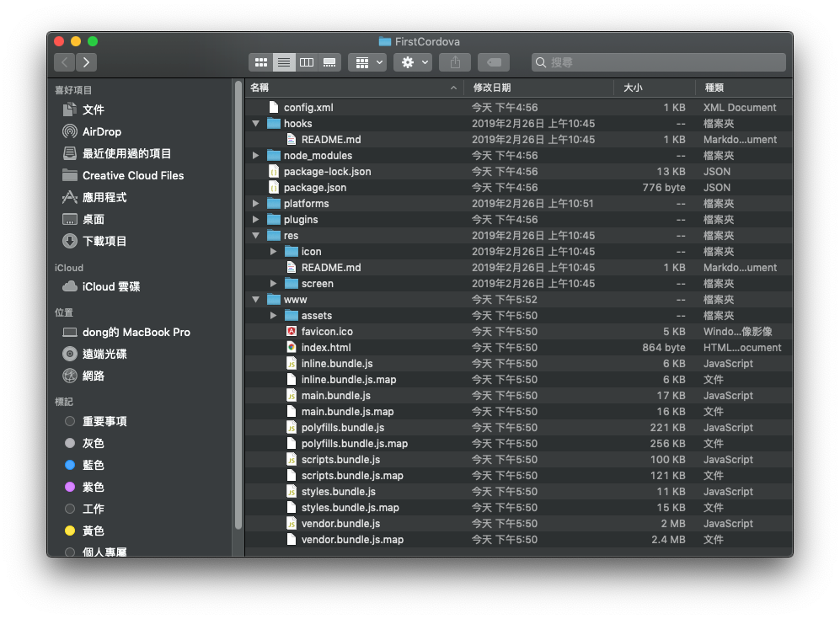
Task: Click the Share toolbar icon
Action: coord(454,61)
